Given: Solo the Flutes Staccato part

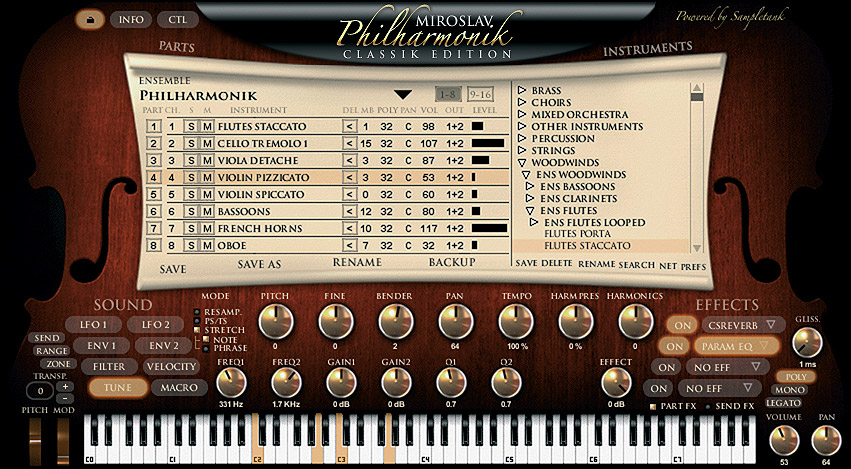Looking at the screenshot, I should [x=190, y=127].
